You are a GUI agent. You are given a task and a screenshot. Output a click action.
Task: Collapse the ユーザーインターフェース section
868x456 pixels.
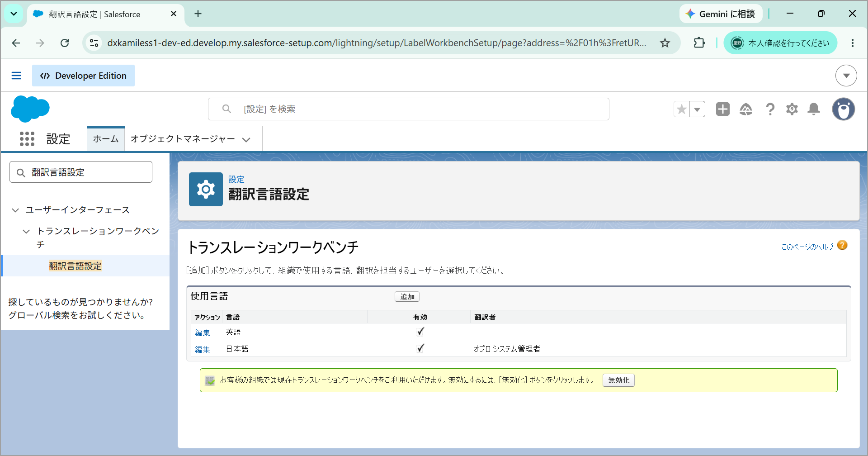[15, 210]
